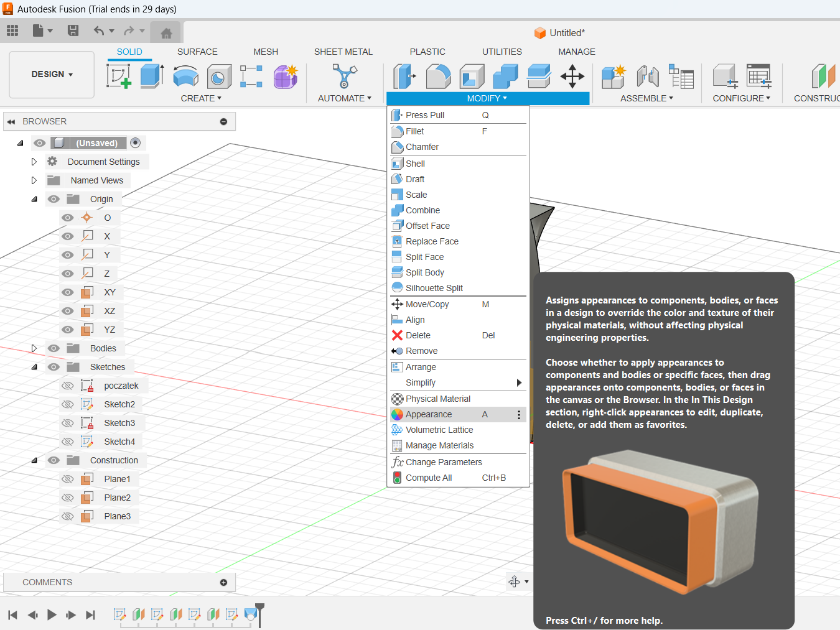Choose Compute All in the menu
Screen dimensions: 840x630
[457, 478]
